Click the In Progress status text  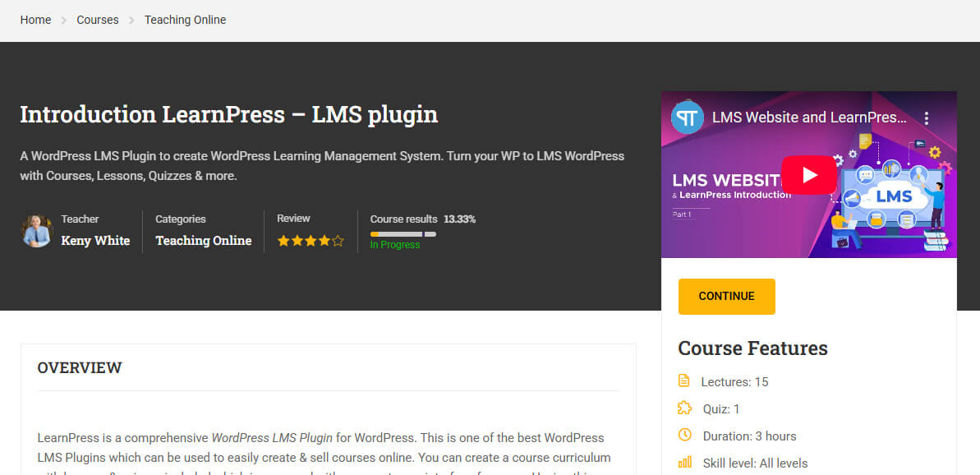tap(395, 245)
